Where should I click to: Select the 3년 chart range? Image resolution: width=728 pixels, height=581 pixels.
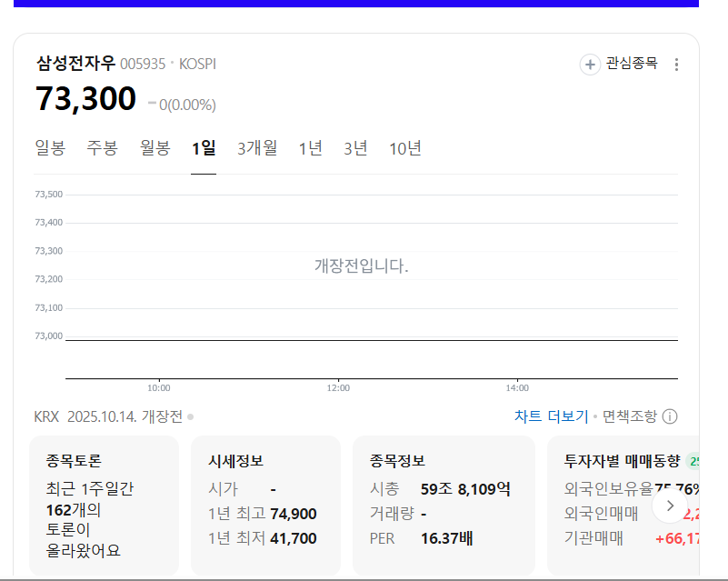(x=355, y=148)
